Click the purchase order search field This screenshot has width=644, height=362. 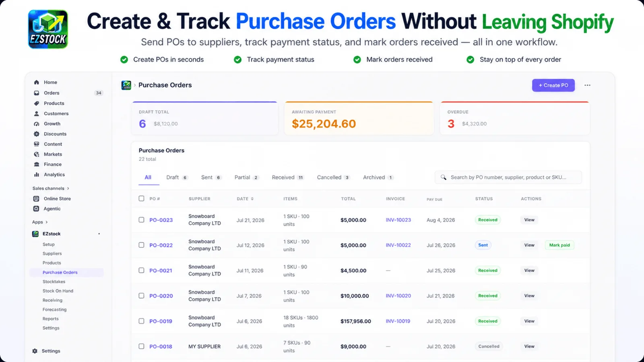(x=508, y=177)
